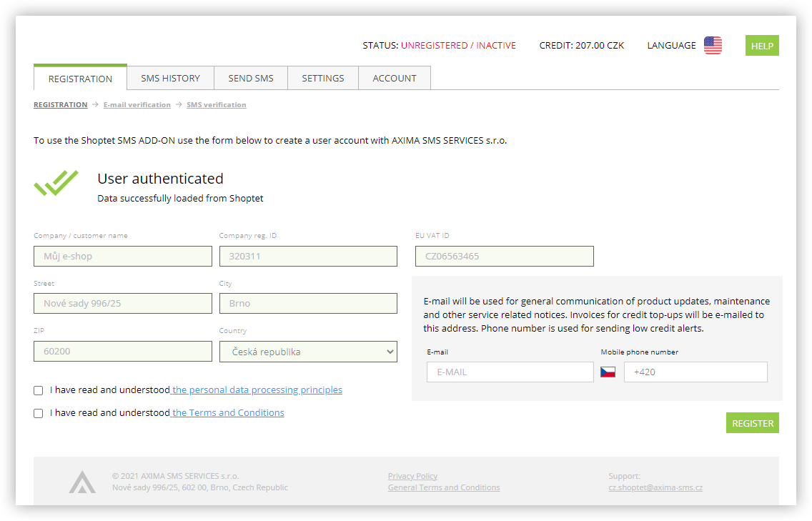Click the Credit: 207.00 CZK text
This screenshot has width=812, height=521.
pos(582,46)
